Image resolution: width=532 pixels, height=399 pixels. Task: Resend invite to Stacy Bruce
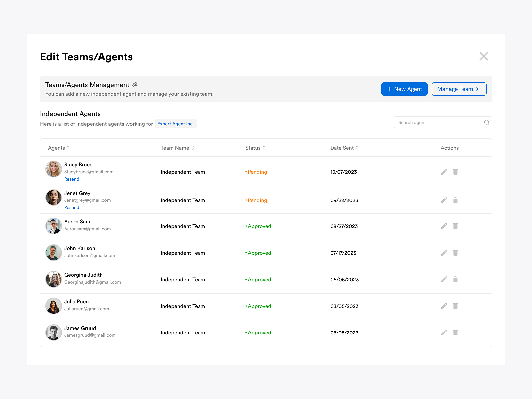[x=72, y=179]
